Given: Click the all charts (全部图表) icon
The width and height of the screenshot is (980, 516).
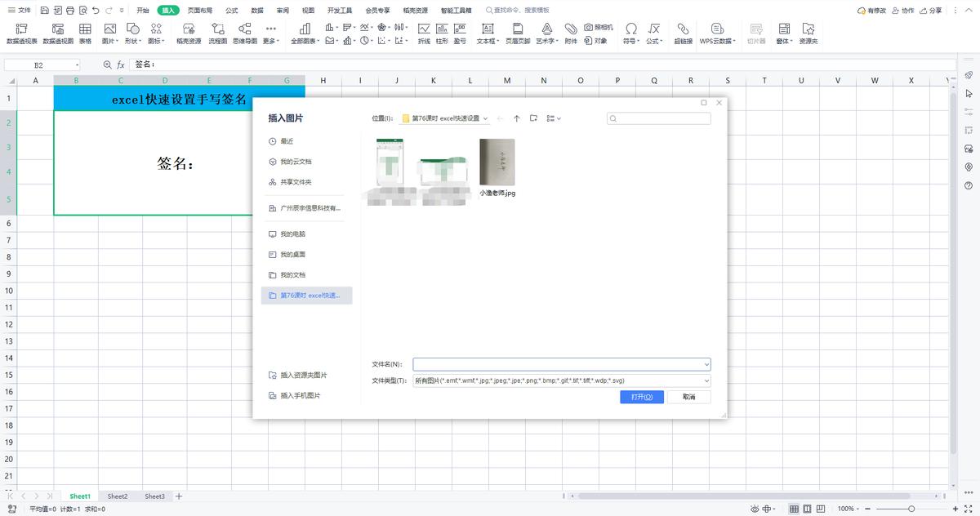Looking at the screenshot, I should (306, 29).
